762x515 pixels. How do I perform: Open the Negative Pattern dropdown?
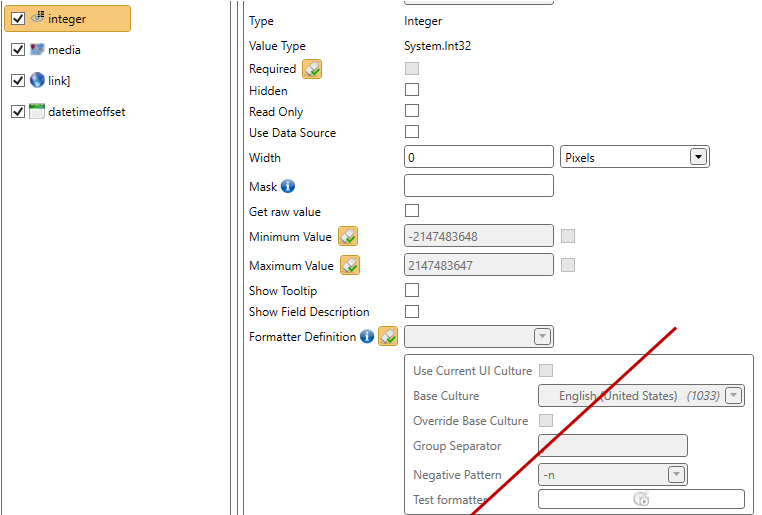[613, 475]
